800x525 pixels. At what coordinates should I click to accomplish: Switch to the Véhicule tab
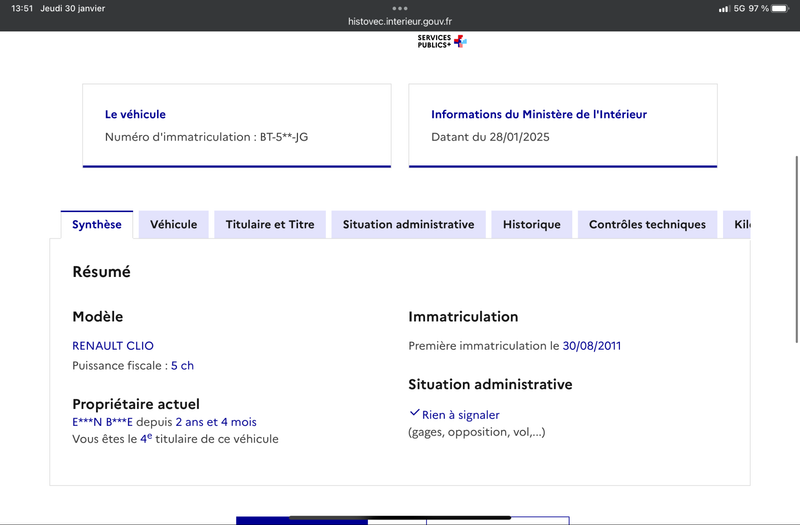(173, 224)
